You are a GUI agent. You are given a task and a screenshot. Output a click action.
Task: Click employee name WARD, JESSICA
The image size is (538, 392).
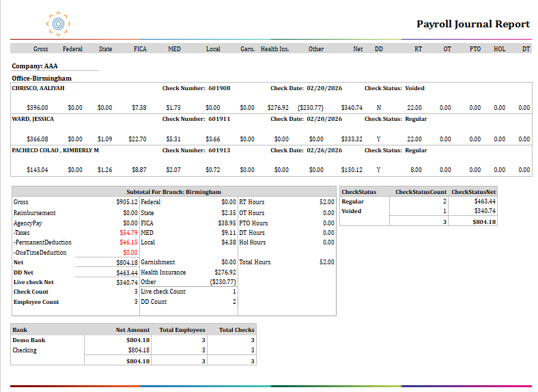tap(33, 119)
